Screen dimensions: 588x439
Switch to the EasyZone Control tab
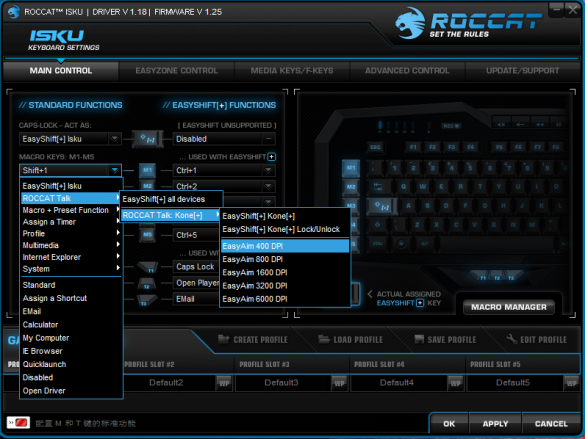176,71
